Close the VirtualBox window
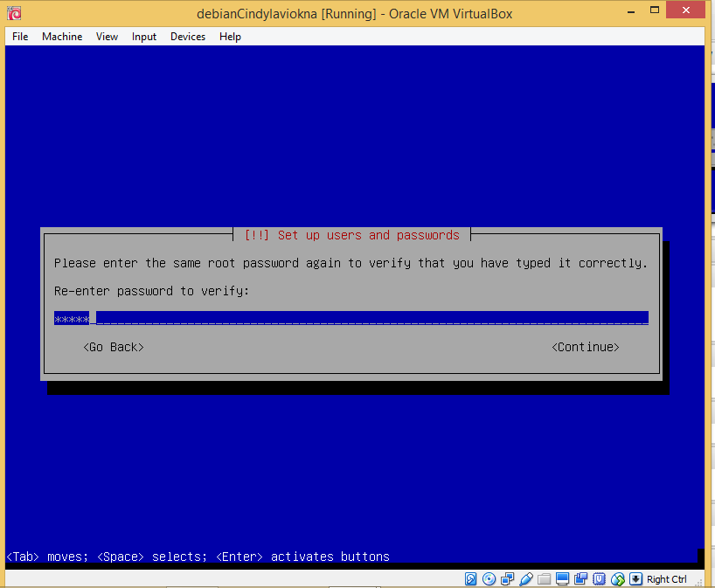The width and height of the screenshot is (715, 588). [686, 10]
